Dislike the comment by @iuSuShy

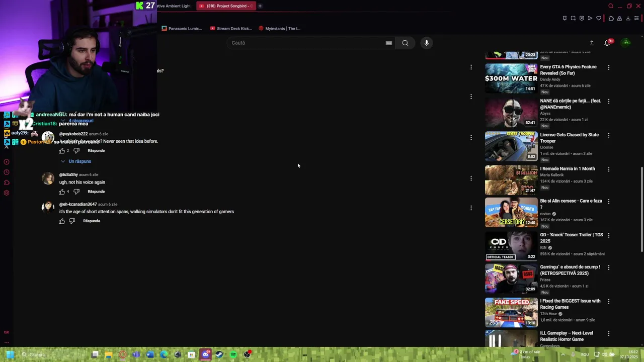(76, 192)
